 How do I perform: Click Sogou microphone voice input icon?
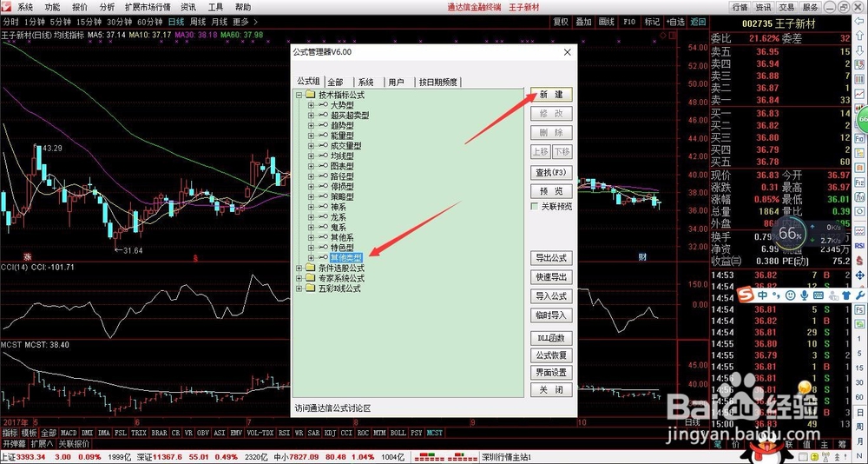tap(805, 295)
